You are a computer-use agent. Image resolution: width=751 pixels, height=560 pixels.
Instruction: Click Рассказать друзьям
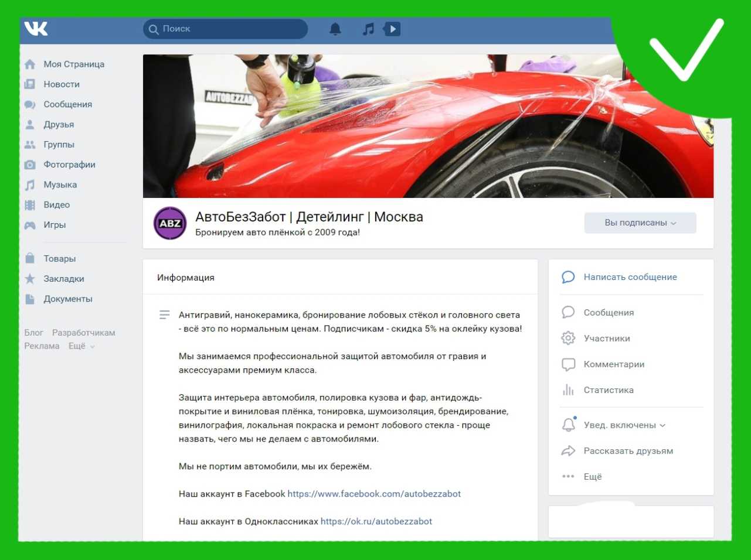[x=628, y=451]
